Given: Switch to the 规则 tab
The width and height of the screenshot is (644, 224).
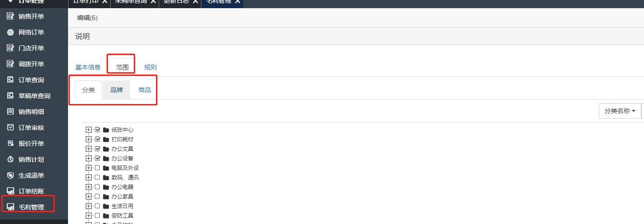Looking at the screenshot, I should pyautogui.click(x=151, y=67).
